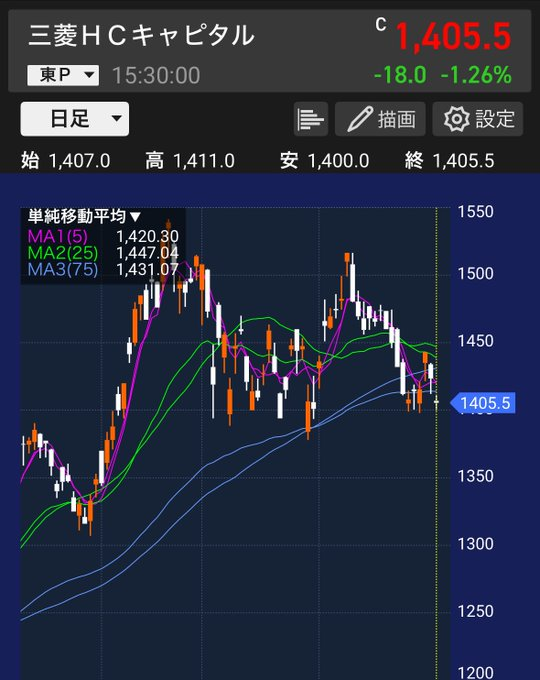
Task: Click stock name 三菱HCキャピタル
Action: point(141,36)
